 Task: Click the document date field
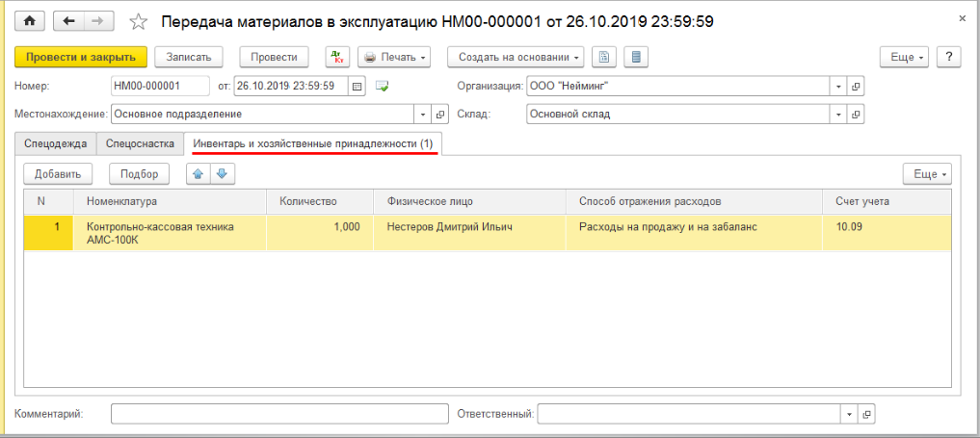pyautogui.click(x=291, y=86)
